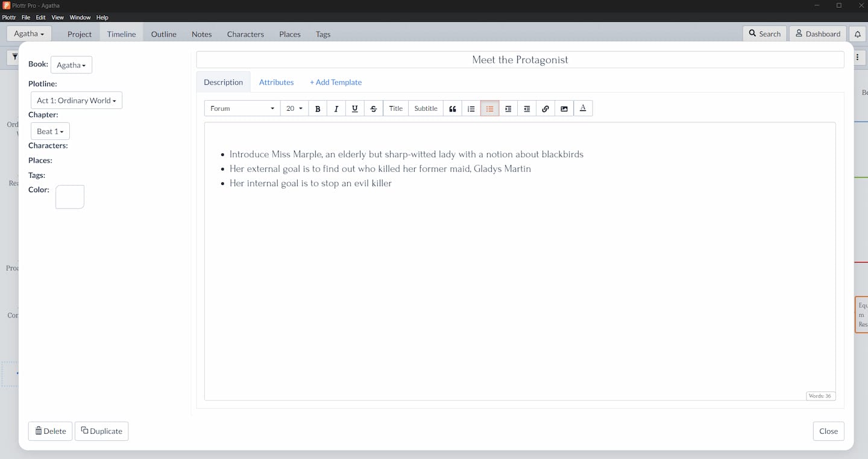Change the font color
The width and height of the screenshot is (868, 459).
pos(583,108)
